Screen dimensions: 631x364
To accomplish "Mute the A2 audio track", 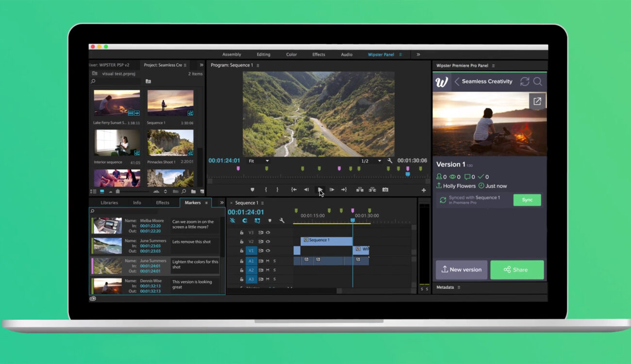I will coord(268,270).
